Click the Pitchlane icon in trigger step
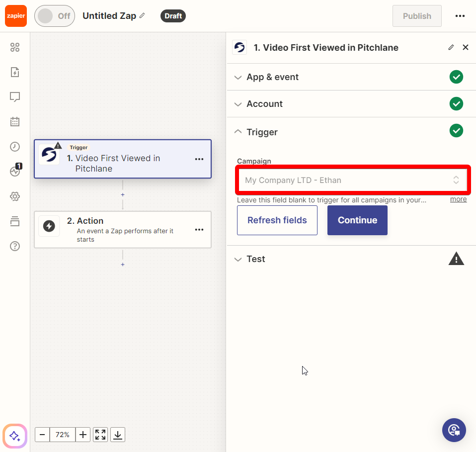 49,154
